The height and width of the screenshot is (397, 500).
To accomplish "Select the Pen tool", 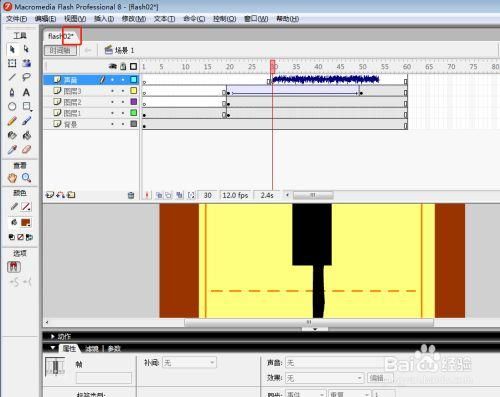I will point(12,92).
